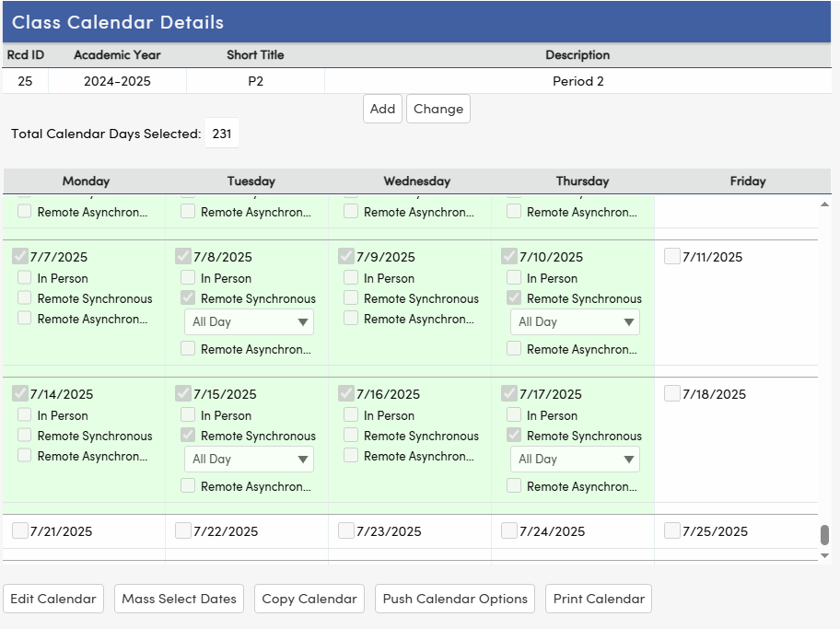Check Remote Asynchronous under 7/15/2025

tap(188, 486)
